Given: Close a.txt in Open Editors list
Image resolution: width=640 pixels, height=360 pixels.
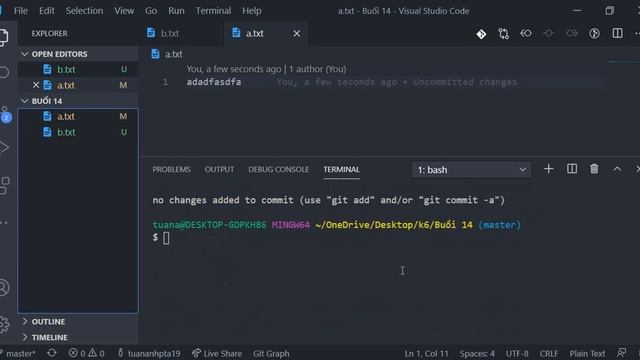Looking at the screenshot, I should (36, 85).
